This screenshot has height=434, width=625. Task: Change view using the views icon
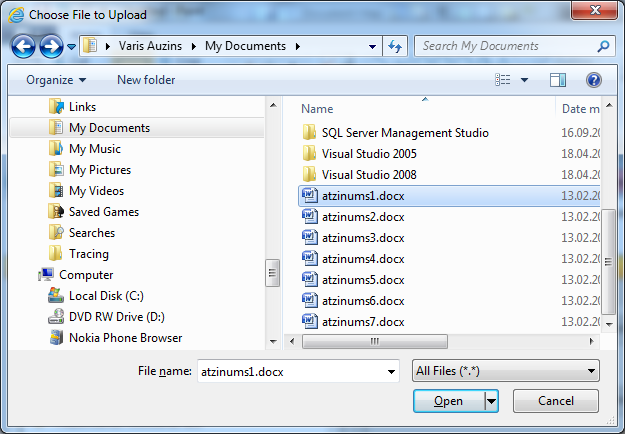(x=504, y=79)
